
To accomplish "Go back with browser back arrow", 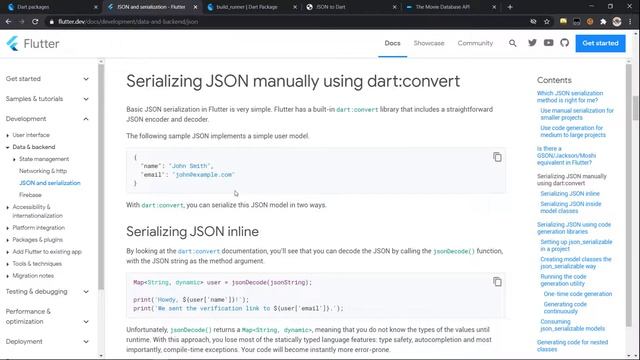I will (x=8, y=22).
